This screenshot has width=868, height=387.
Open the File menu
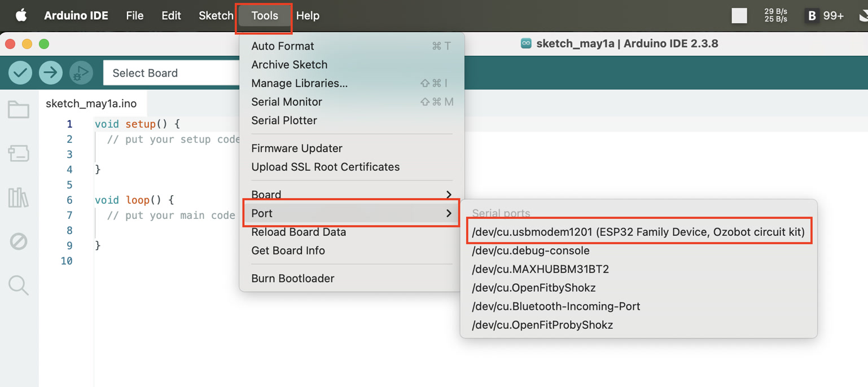coord(134,16)
